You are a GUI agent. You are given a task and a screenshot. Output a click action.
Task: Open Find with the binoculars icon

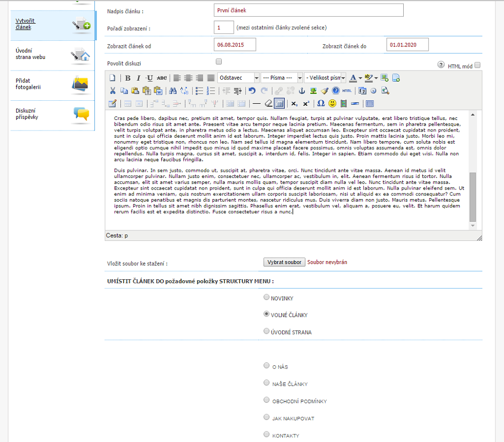[x=173, y=91]
